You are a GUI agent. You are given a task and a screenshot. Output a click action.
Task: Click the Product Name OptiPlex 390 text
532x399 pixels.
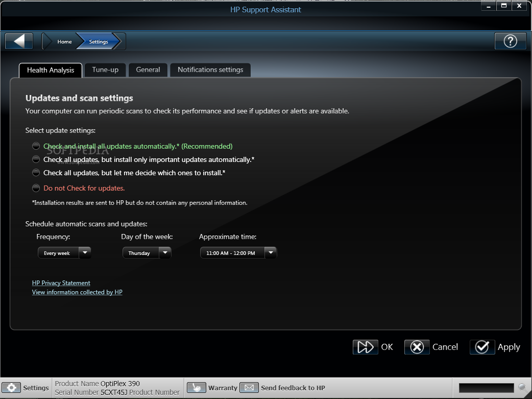click(98, 383)
